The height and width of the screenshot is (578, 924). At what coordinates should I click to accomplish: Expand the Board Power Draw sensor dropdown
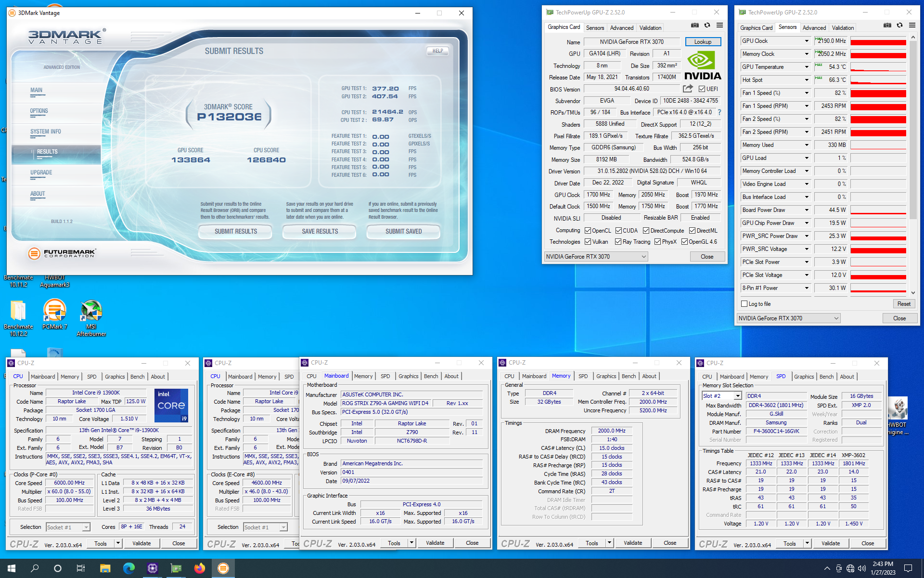click(807, 210)
